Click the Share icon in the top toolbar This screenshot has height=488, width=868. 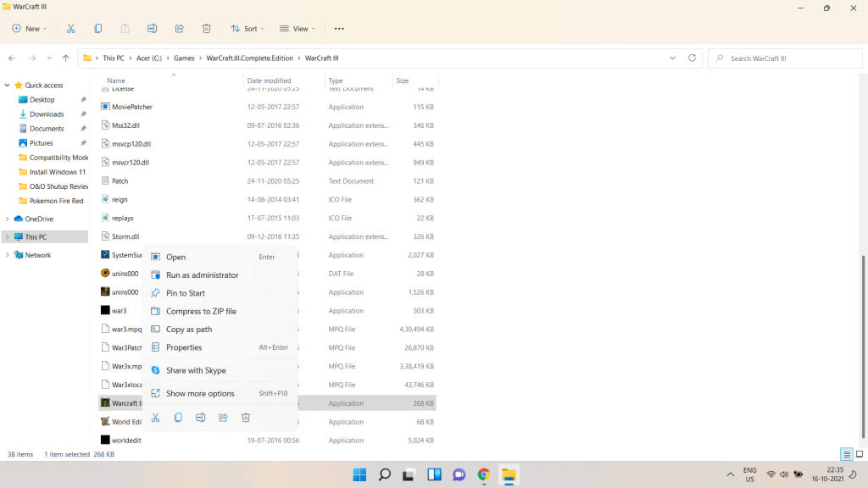[179, 28]
